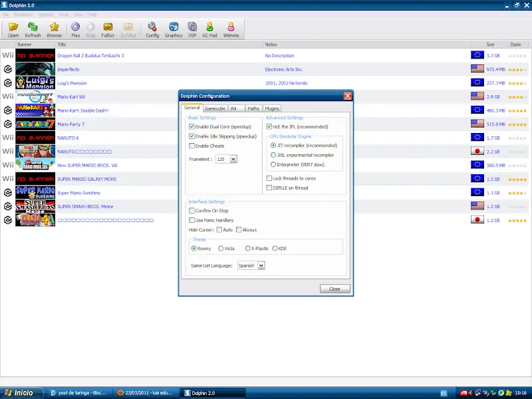
Task: Click ES language indicator in taskbar
Action: pos(444,393)
